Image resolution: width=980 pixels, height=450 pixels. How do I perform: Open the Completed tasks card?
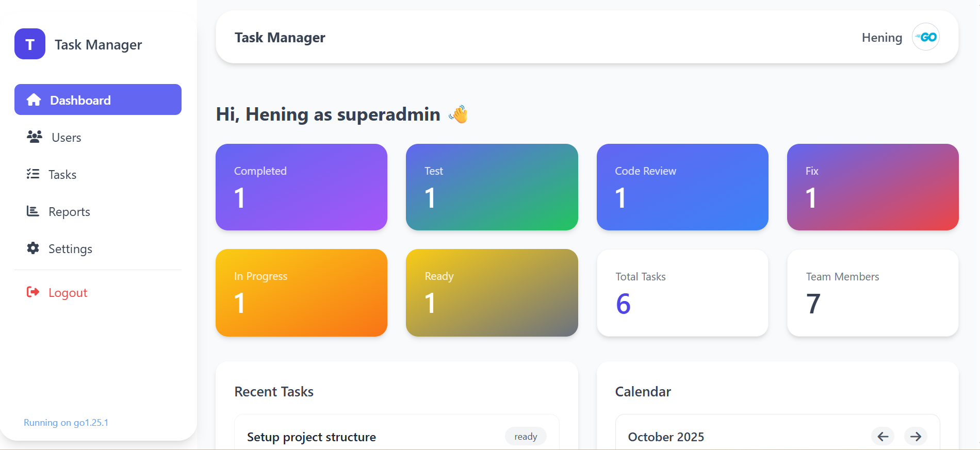[x=301, y=187]
